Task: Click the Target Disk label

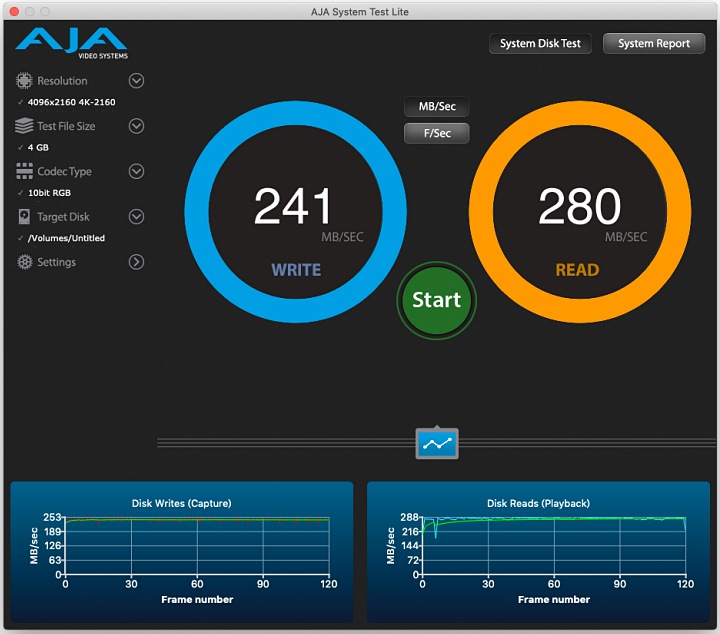Action: click(x=63, y=216)
